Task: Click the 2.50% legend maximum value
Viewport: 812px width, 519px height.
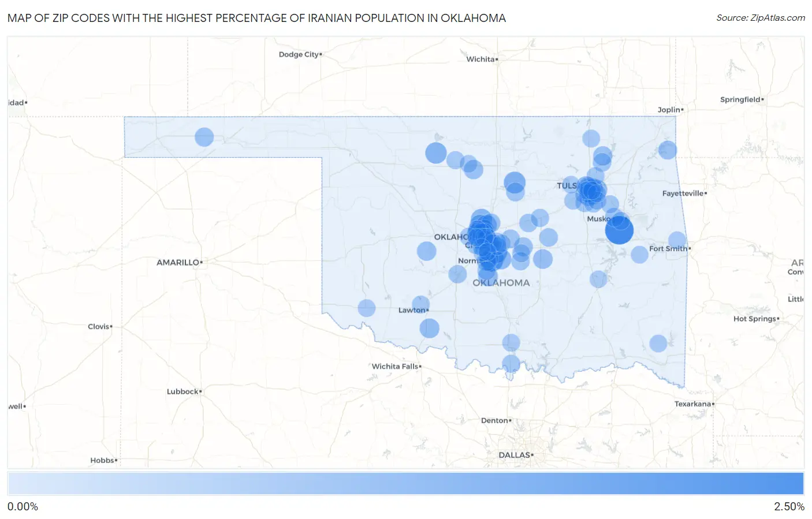Action: [789, 506]
